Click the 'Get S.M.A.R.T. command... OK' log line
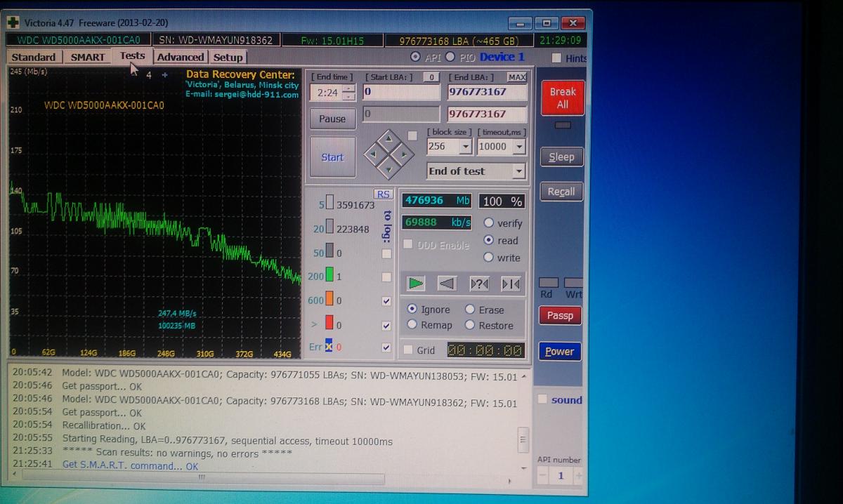 click(130, 465)
